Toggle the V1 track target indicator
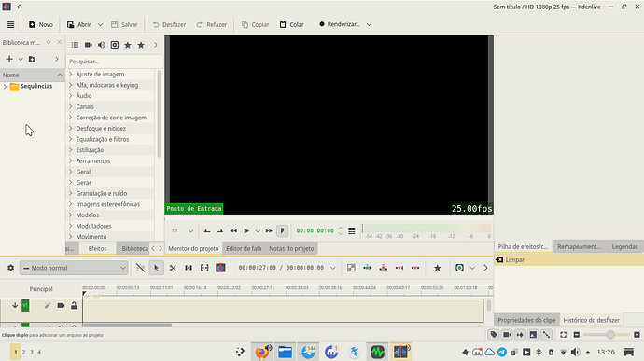The height and width of the screenshot is (361, 644). [25, 306]
